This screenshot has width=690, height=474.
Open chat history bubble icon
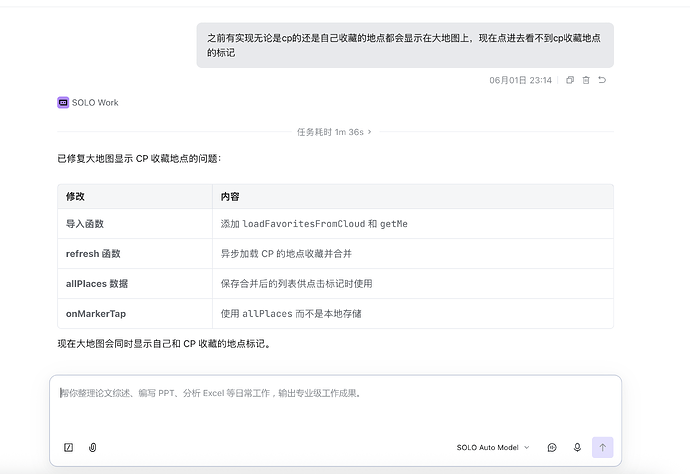click(552, 448)
